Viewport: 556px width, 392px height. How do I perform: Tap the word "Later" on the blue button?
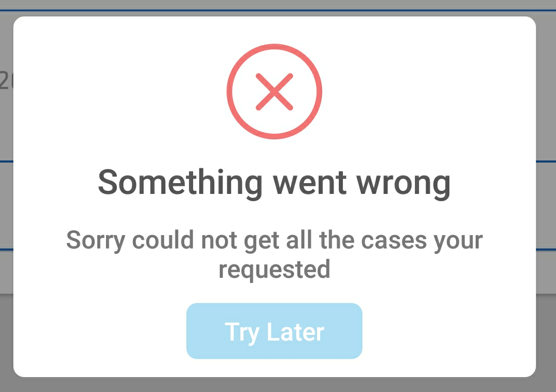click(x=296, y=332)
